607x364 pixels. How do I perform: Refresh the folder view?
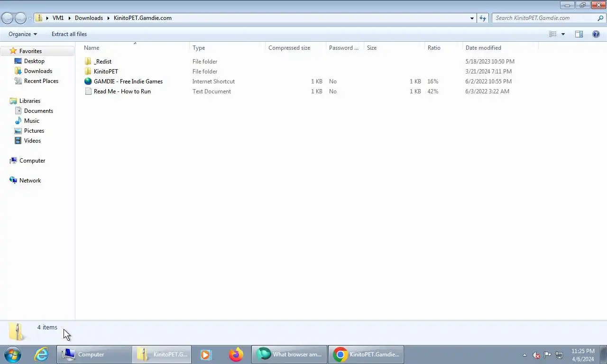tap(483, 18)
